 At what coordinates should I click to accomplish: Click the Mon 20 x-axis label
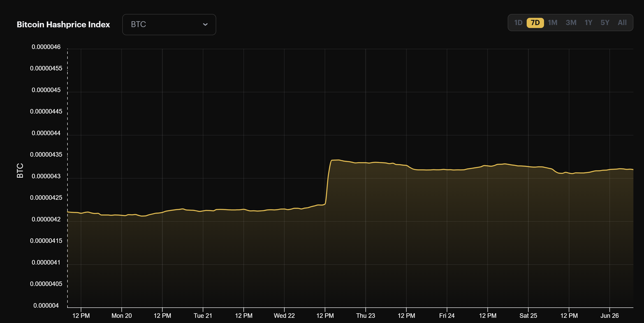coord(121,316)
